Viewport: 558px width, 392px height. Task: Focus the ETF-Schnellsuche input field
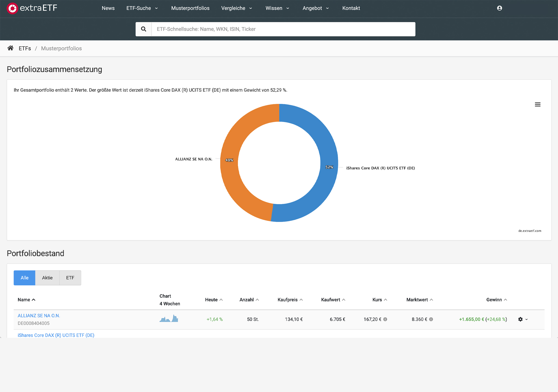tap(283, 29)
